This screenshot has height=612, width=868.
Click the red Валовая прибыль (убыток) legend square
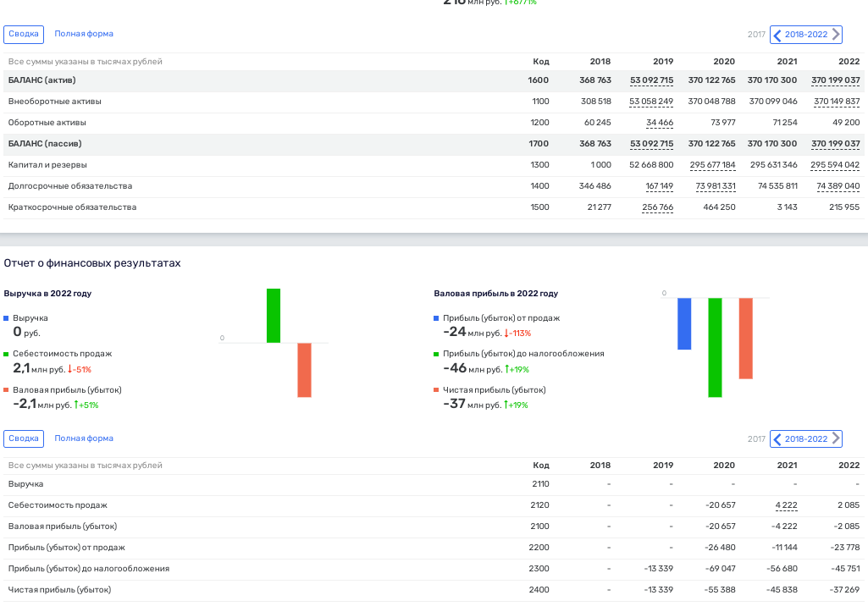coord(6,390)
